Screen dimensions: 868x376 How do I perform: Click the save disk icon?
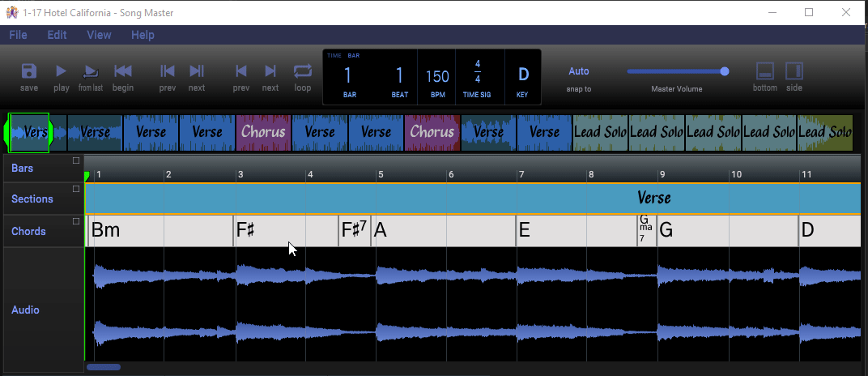point(29,71)
